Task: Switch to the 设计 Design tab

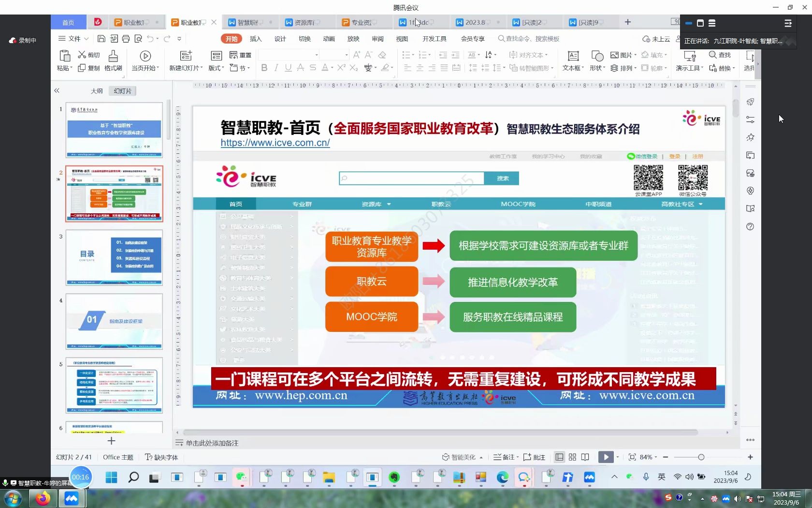Action: click(x=280, y=39)
